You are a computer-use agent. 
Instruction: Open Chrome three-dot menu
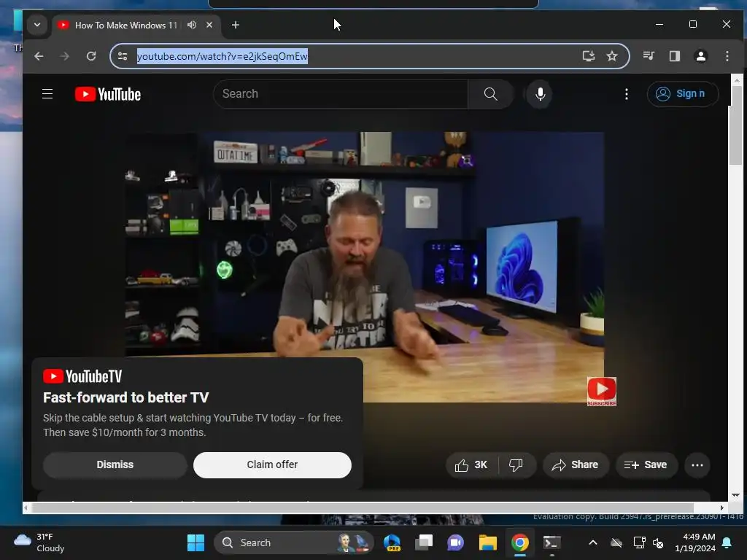(727, 56)
